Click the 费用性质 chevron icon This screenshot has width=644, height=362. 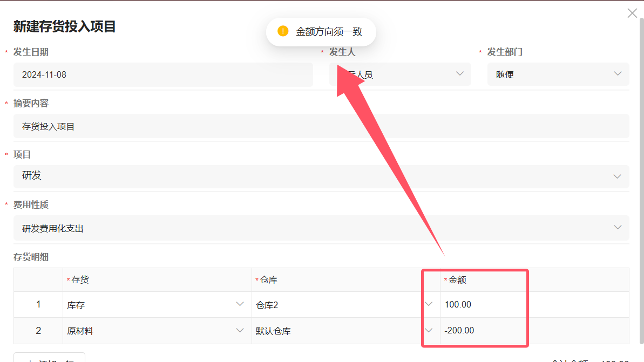(x=618, y=228)
